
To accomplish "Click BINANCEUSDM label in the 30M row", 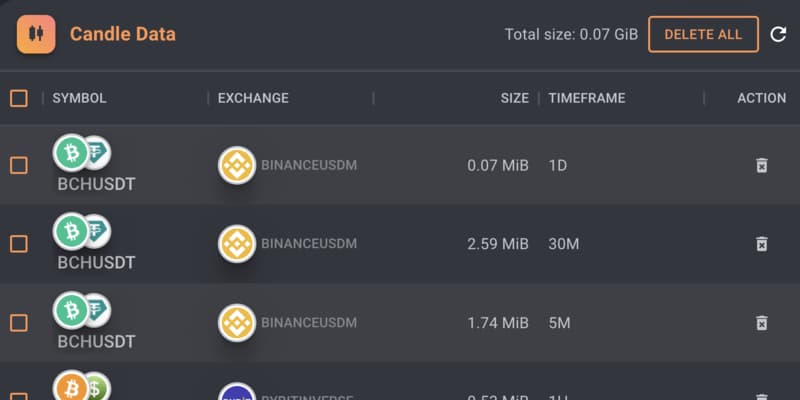I will (x=309, y=244).
